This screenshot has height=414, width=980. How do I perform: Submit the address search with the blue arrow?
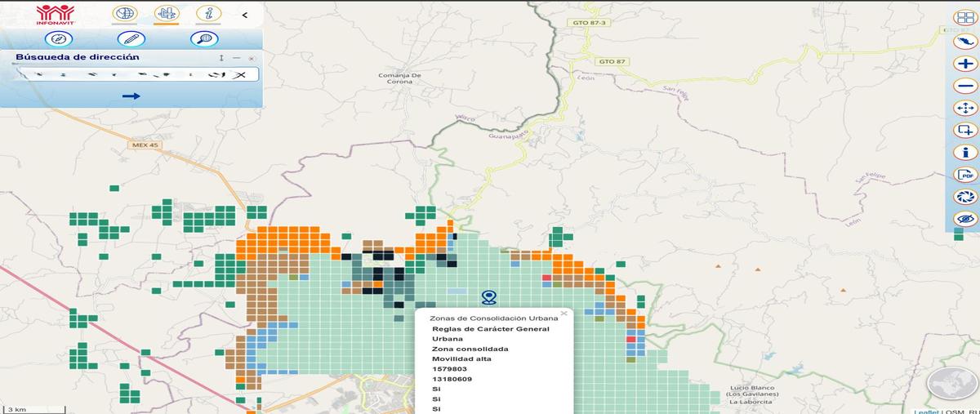point(131,96)
